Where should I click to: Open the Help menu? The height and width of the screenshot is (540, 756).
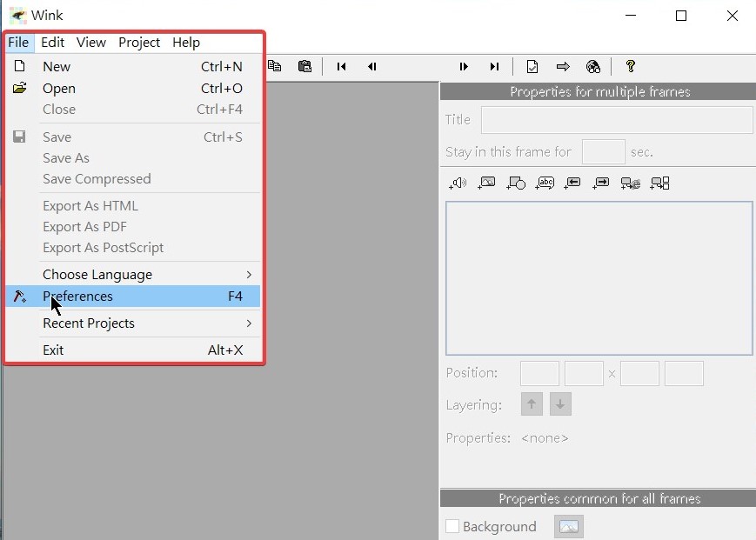(186, 43)
